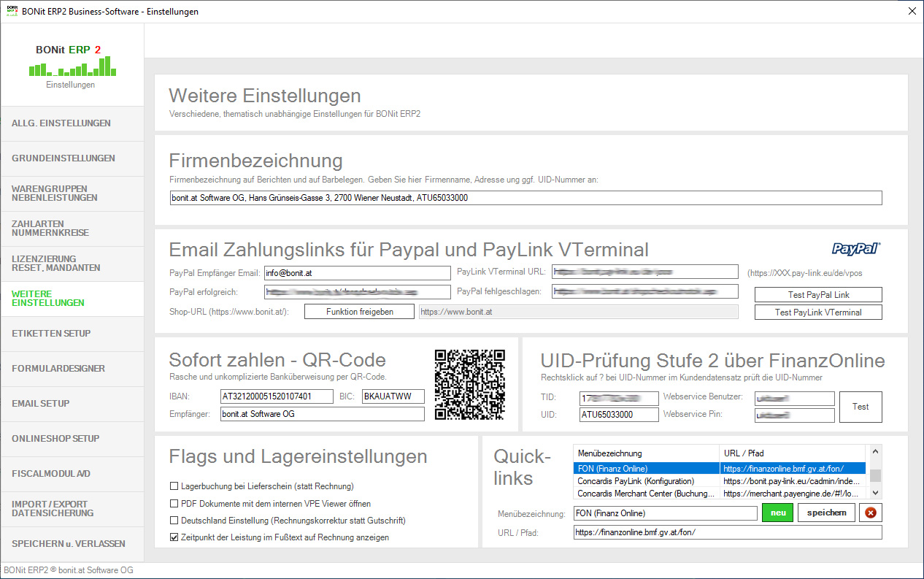Edit the URL / Pfad input below the quicklinks list
The image size is (924, 579).
tap(728, 533)
